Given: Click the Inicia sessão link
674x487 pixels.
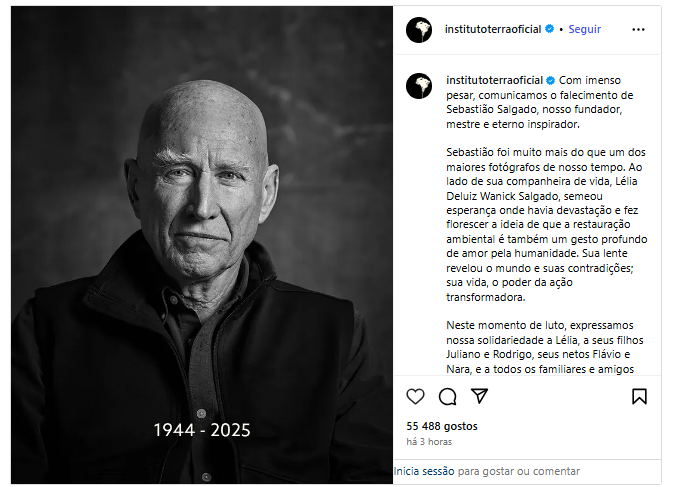Looking at the screenshot, I should (x=424, y=471).
